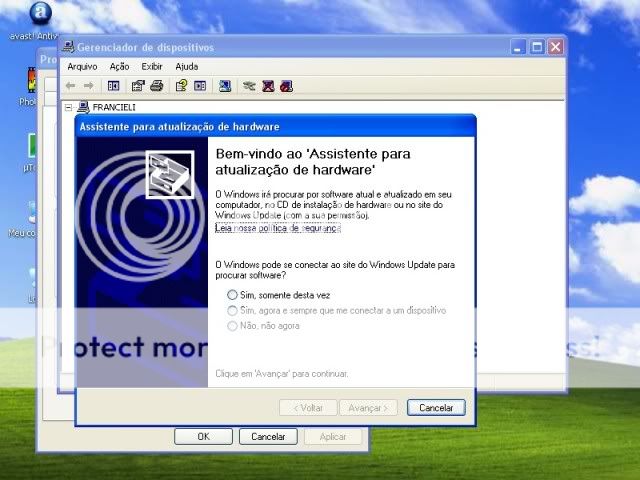Screen dimensions: 640x480
Task: Click Cancelar button in hardware wizard
Action: pyautogui.click(x=436, y=408)
